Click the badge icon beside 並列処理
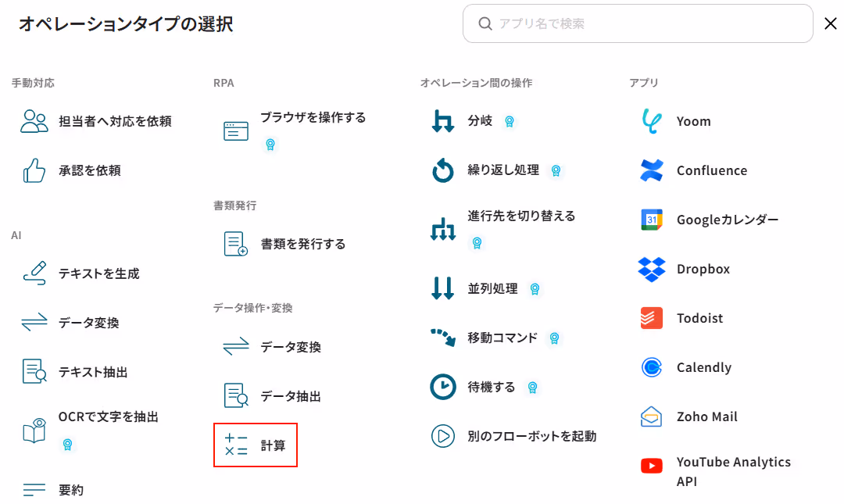The width and height of the screenshot is (844, 504). [535, 289]
